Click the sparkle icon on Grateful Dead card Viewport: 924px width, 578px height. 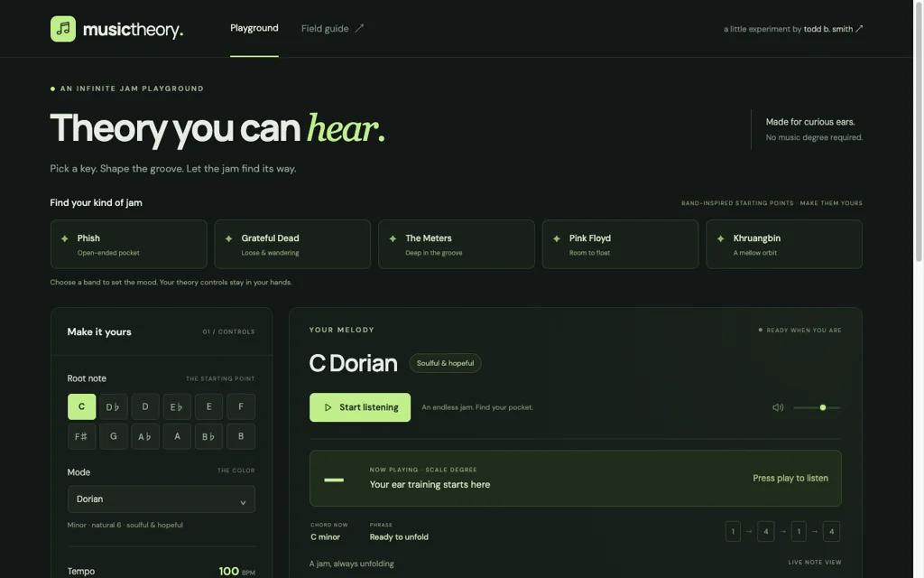(x=228, y=238)
